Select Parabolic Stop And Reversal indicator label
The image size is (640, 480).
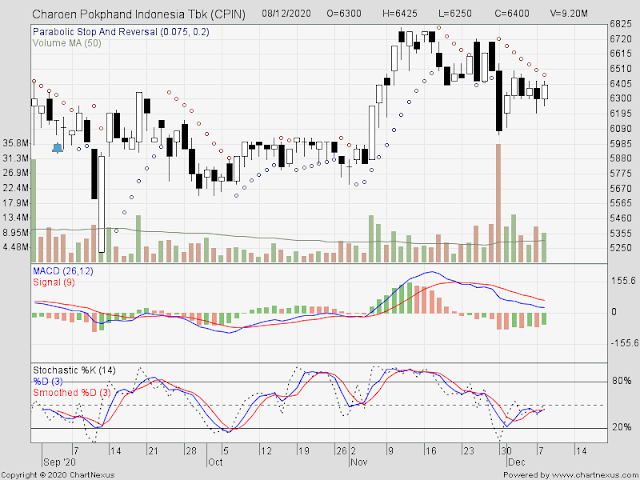click(121, 32)
